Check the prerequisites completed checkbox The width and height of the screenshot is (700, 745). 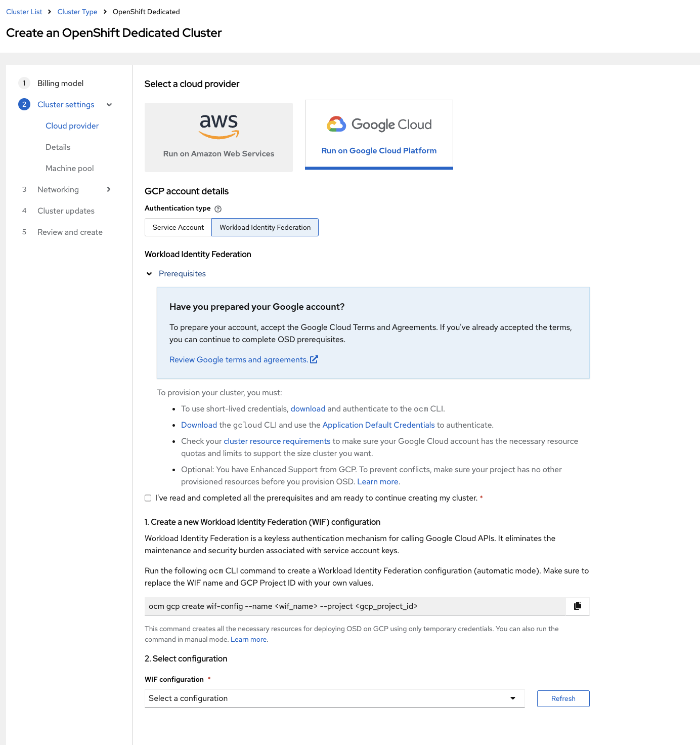pos(148,498)
